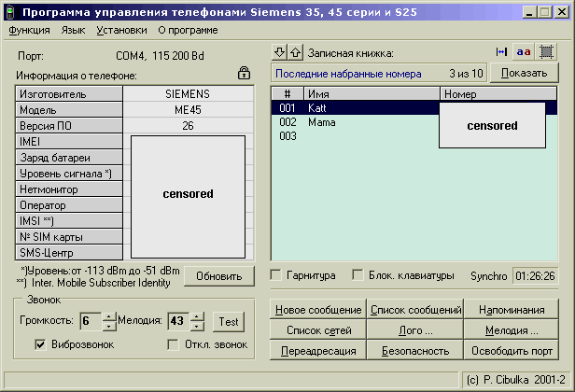Screen dimensions: 575x392
Task: Click the Изготовитель row label
Action: click(69, 94)
